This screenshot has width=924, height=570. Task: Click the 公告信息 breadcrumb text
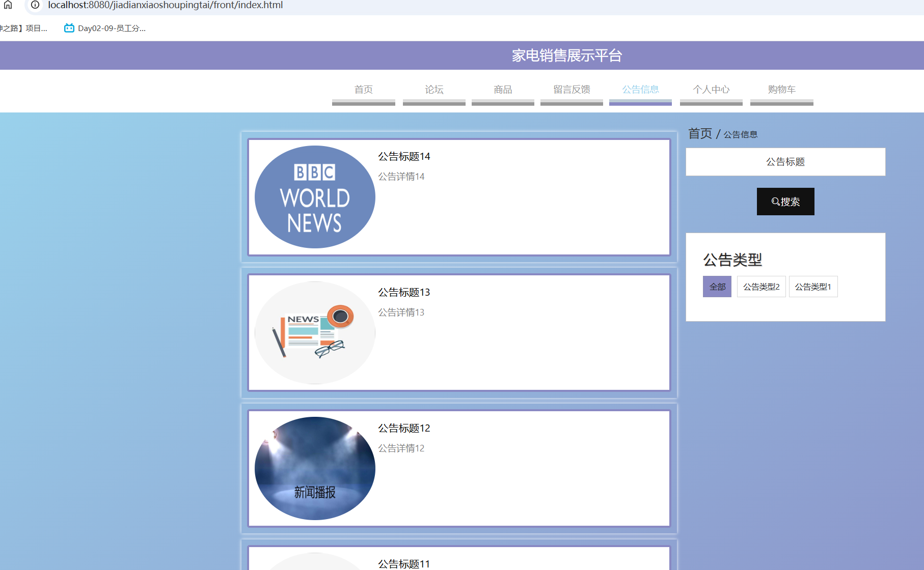(741, 135)
